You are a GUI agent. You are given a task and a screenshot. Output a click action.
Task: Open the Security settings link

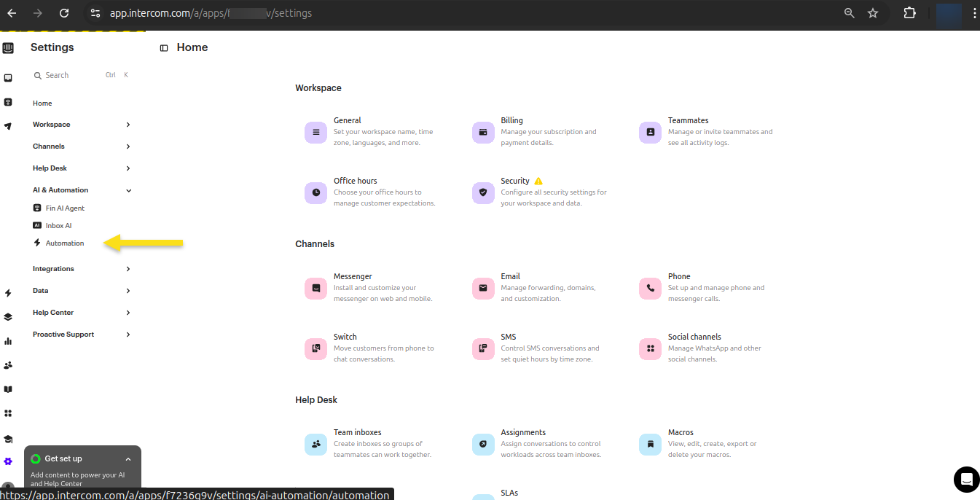(515, 181)
